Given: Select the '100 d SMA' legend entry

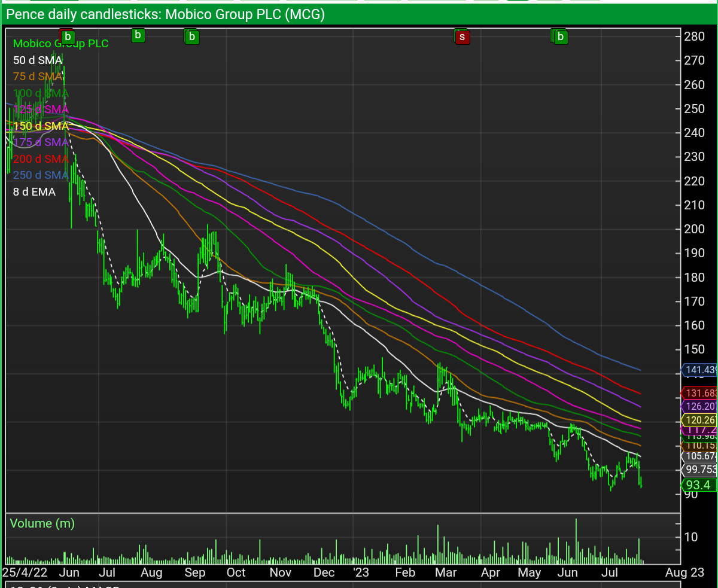Looking at the screenshot, I should (41, 93).
